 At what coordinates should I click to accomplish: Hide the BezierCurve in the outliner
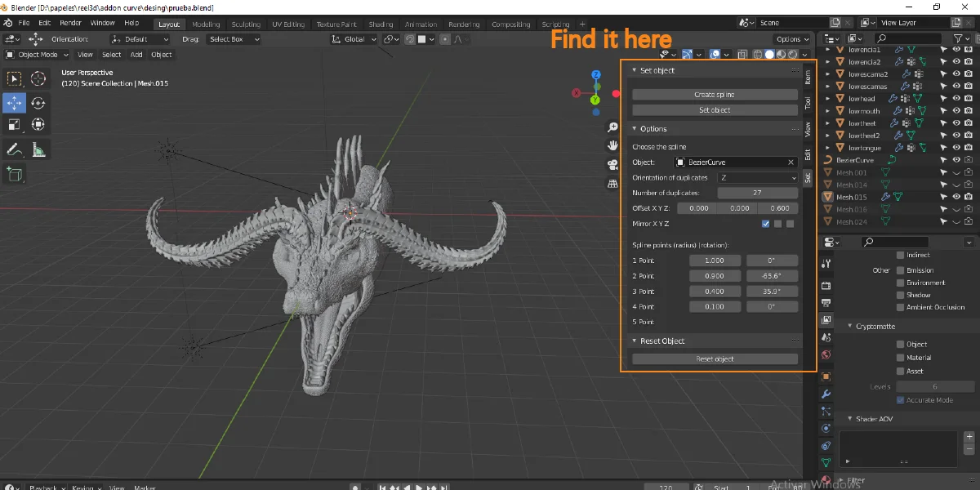955,160
